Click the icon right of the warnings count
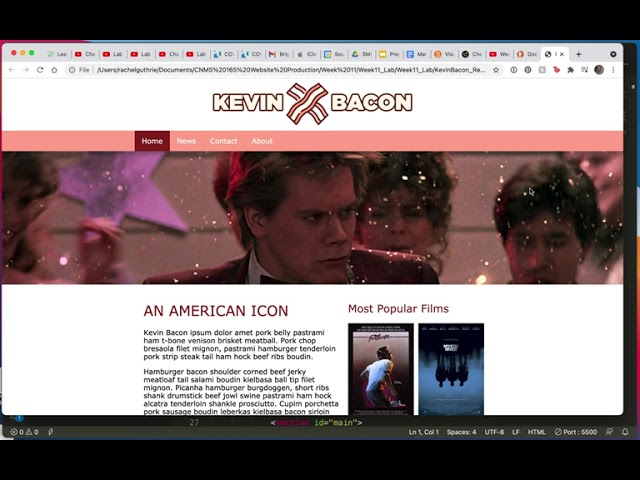640x480 pixels. [x=51, y=432]
